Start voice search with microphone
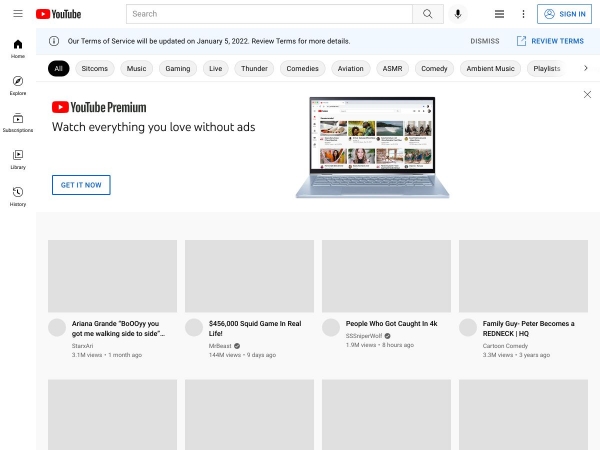This screenshot has height=450, width=600. pyautogui.click(x=458, y=14)
